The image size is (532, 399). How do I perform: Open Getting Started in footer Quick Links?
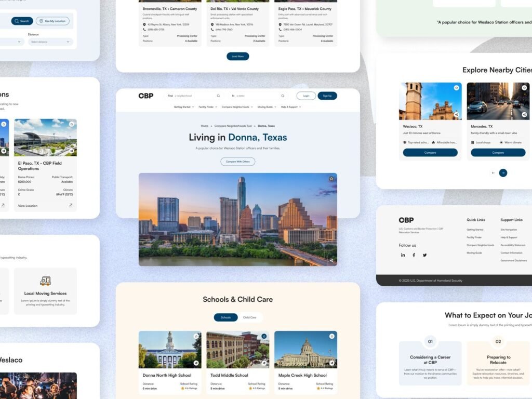(475, 230)
